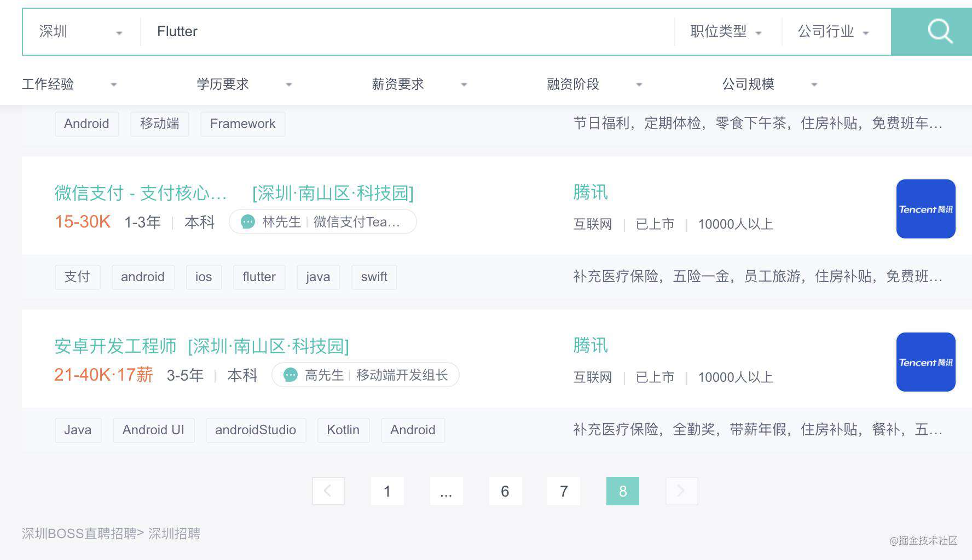Open chat icon next to 林先生

[x=248, y=222]
